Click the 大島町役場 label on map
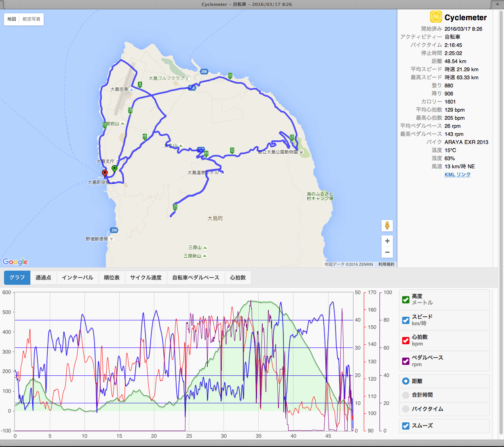This screenshot has width=504, height=447. coord(99,182)
